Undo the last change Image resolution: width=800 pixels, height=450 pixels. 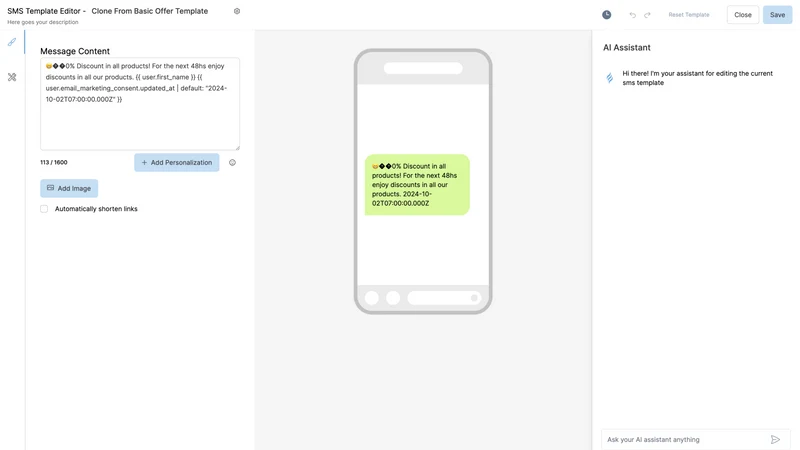tap(633, 15)
